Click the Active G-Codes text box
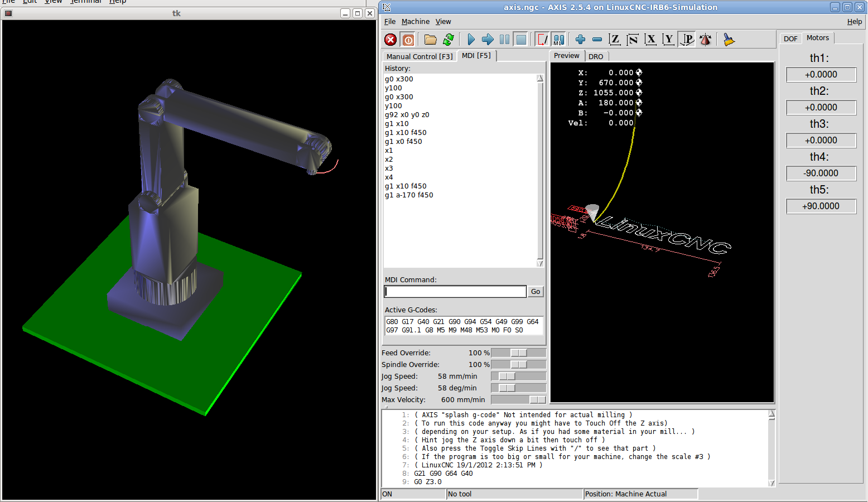The image size is (868, 502). [464, 326]
